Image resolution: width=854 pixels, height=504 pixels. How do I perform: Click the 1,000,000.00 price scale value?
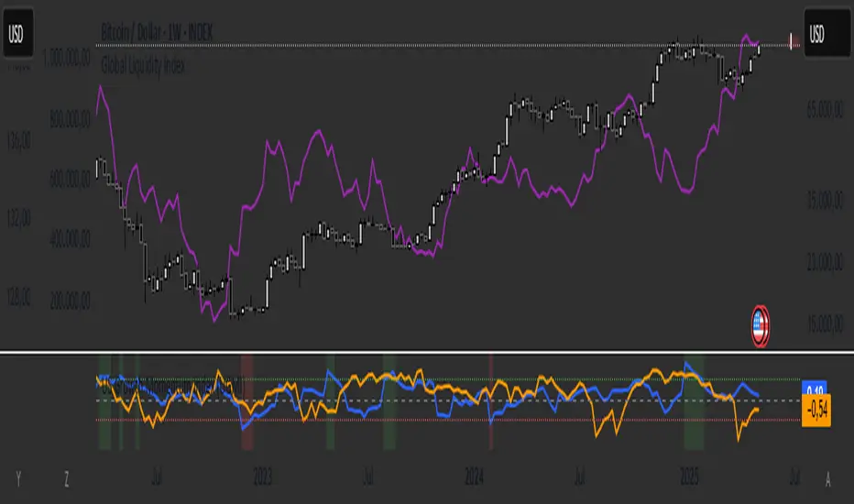tap(67, 59)
